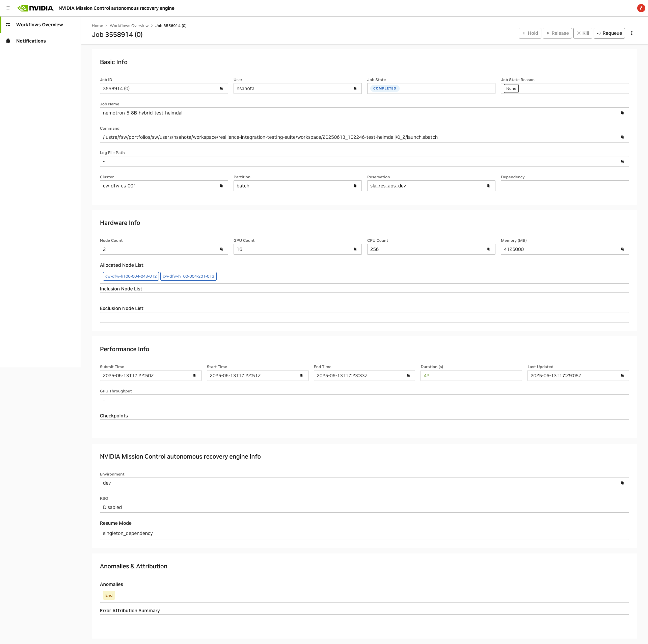The width and height of the screenshot is (648, 644).
Task: Open Workflows Overview in the sidebar
Action: click(39, 25)
